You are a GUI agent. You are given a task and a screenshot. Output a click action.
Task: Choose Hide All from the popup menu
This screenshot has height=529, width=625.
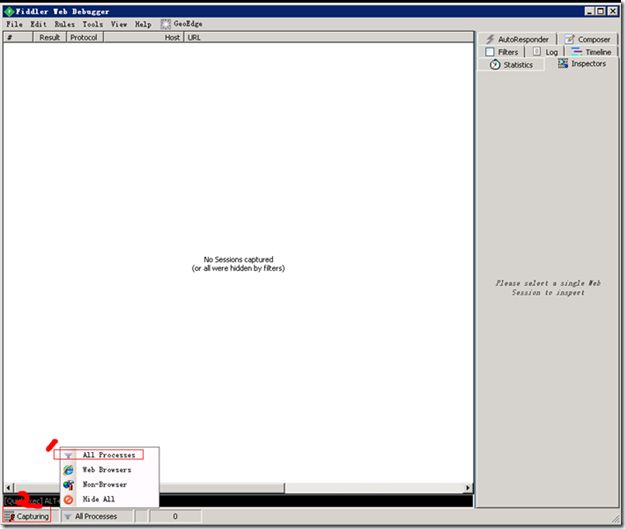110,500
